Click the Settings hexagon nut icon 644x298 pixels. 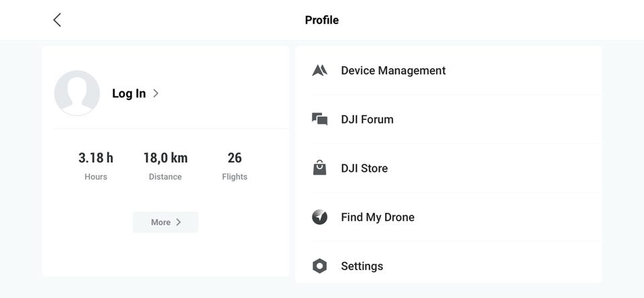tap(319, 266)
